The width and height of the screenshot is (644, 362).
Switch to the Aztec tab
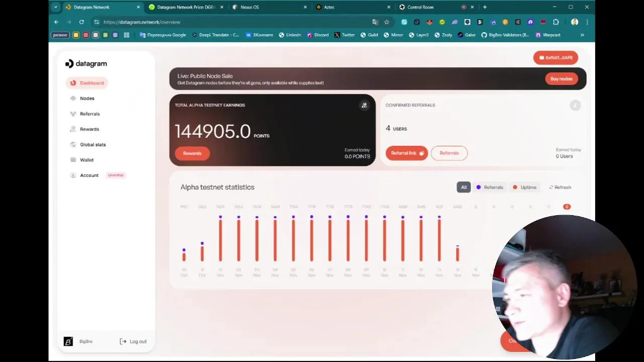tap(352, 7)
